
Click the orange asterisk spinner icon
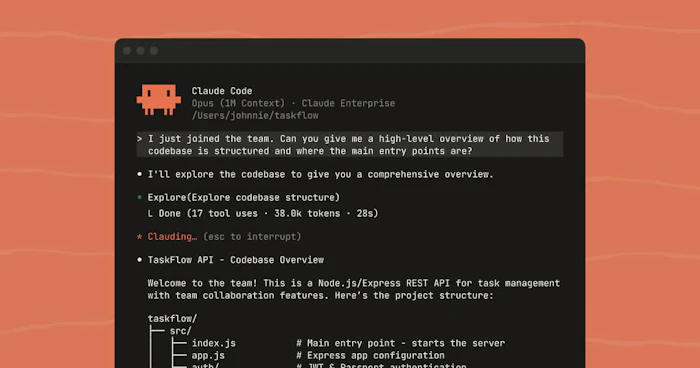coord(139,236)
